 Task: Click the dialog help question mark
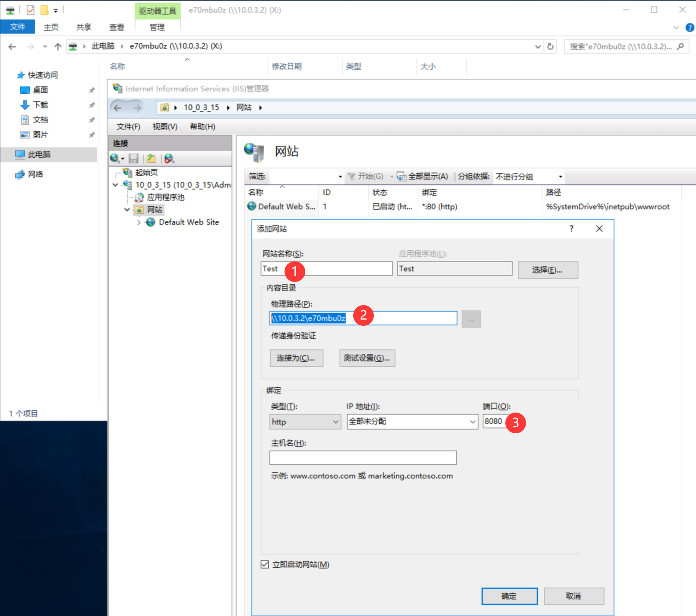pos(572,229)
